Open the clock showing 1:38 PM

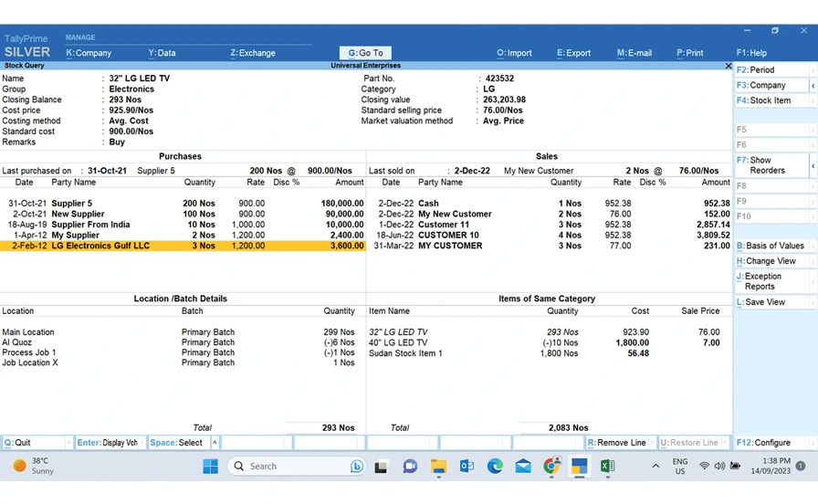click(771, 466)
